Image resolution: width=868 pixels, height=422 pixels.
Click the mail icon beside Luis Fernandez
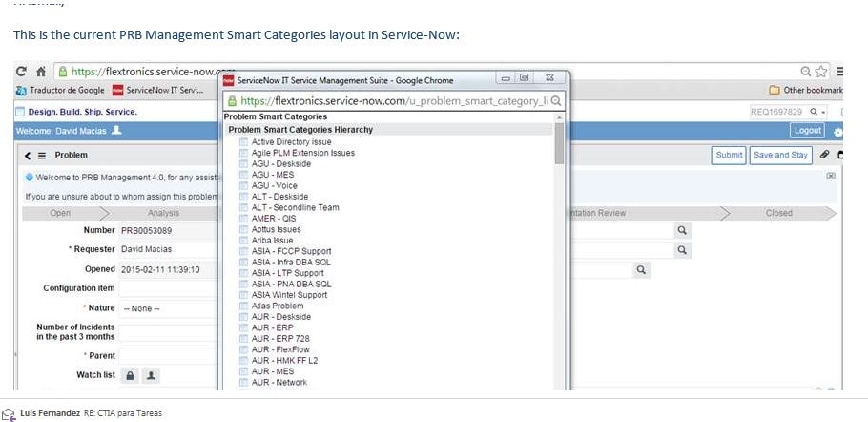coord(8,413)
